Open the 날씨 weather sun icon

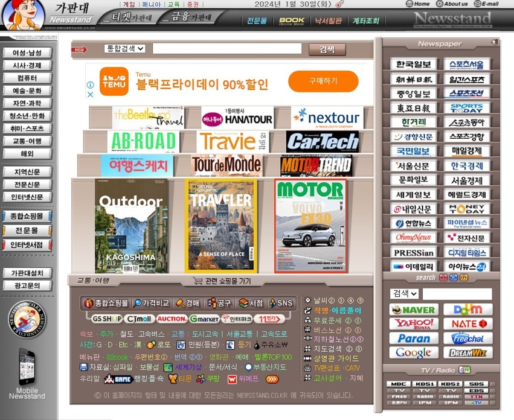(x=307, y=300)
